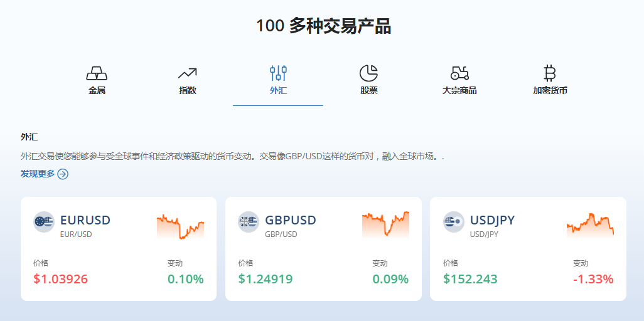
Task: Click the GBPUSD pair title
Action: pyautogui.click(x=290, y=220)
